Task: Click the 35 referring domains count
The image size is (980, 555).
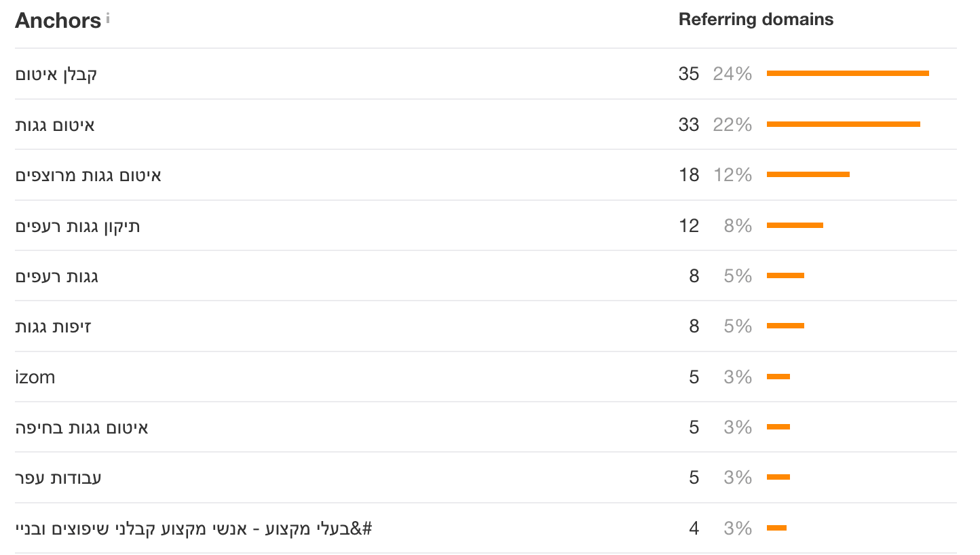Action: pos(688,74)
